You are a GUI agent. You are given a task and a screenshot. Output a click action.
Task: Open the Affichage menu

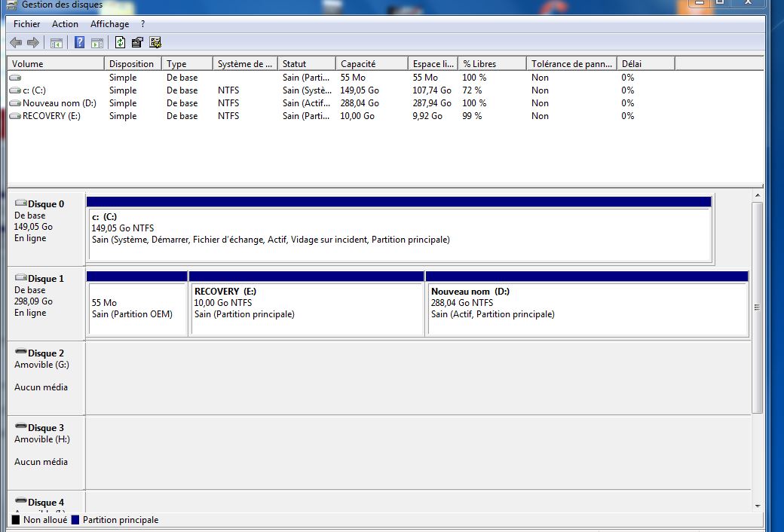109,24
